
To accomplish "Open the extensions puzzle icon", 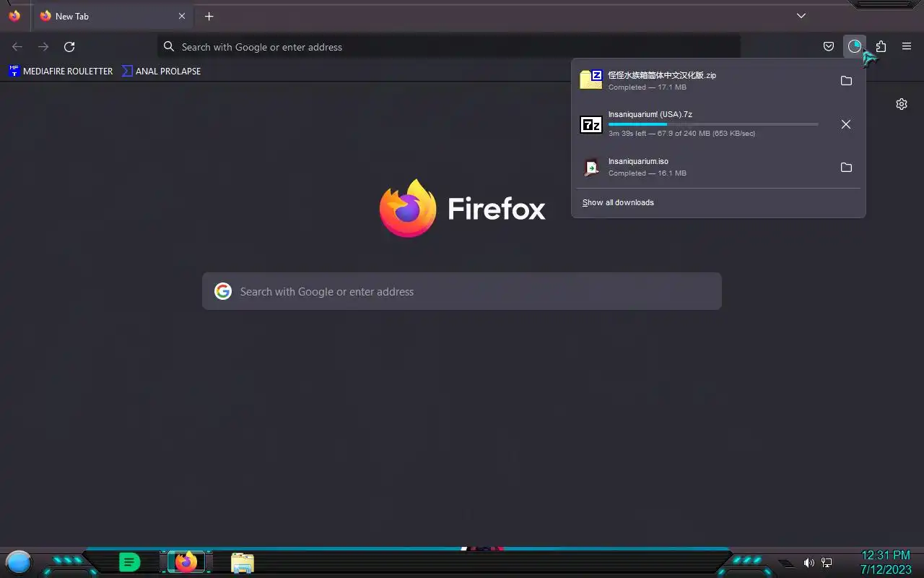I will click(x=881, y=47).
